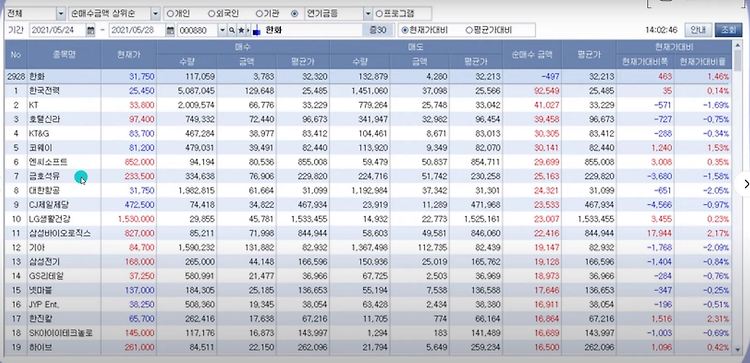Open calendar for end date 2021/05/28
The width and height of the screenshot is (750, 363).
[170, 31]
